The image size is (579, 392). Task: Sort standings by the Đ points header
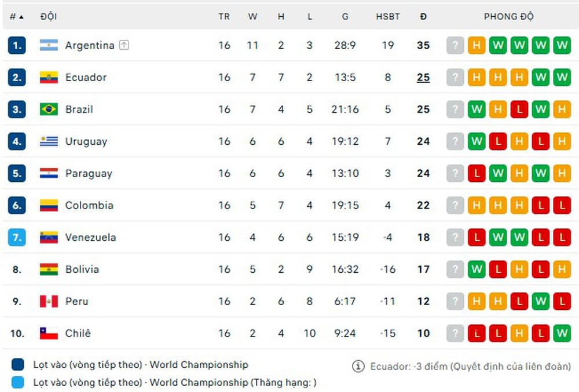(423, 17)
